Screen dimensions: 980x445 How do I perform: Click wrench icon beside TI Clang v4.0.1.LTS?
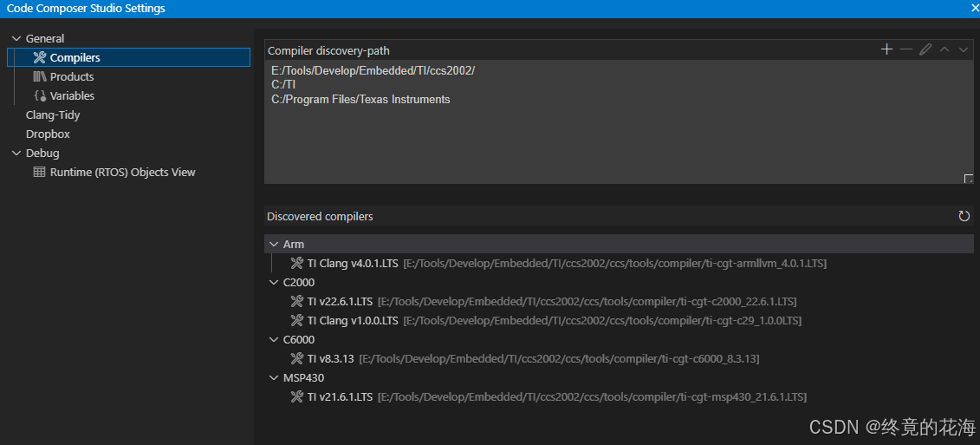pyautogui.click(x=297, y=264)
